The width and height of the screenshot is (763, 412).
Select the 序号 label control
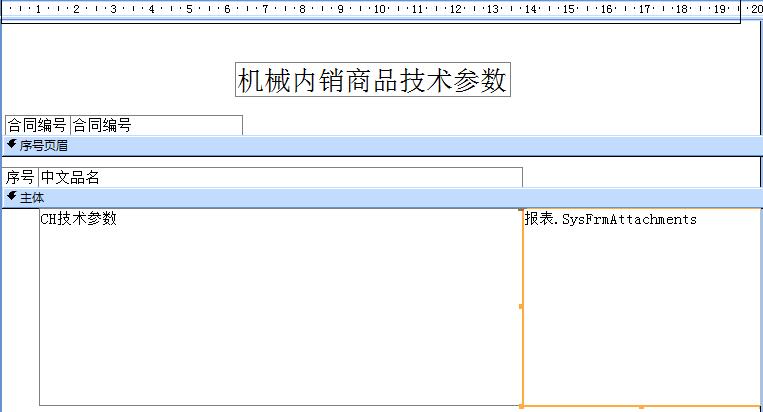21,177
